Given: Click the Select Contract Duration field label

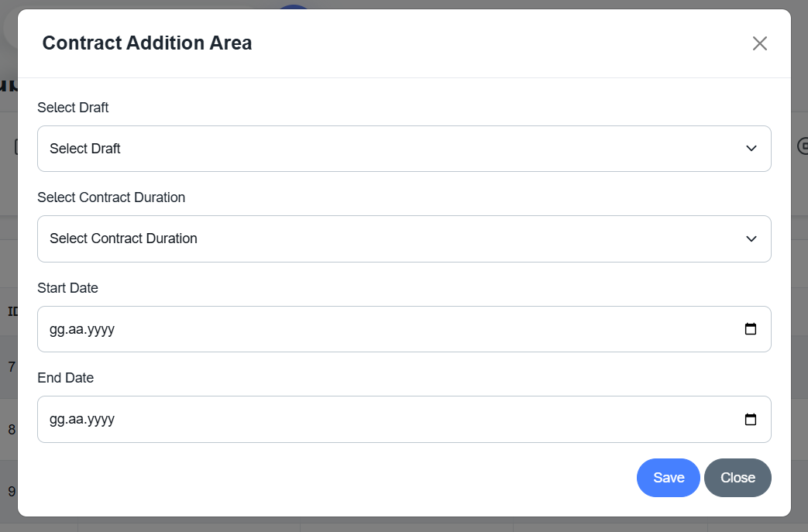Looking at the screenshot, I should [111, 197].
